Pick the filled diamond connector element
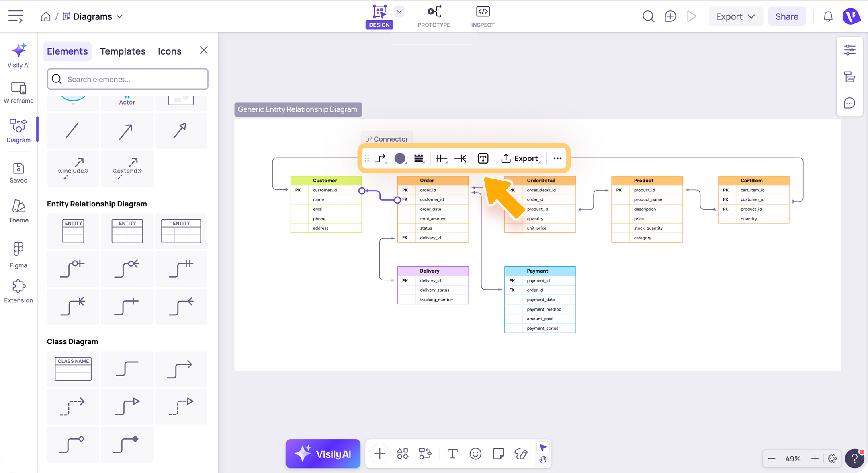Screen dimensions: 868x473 [127, 444]
